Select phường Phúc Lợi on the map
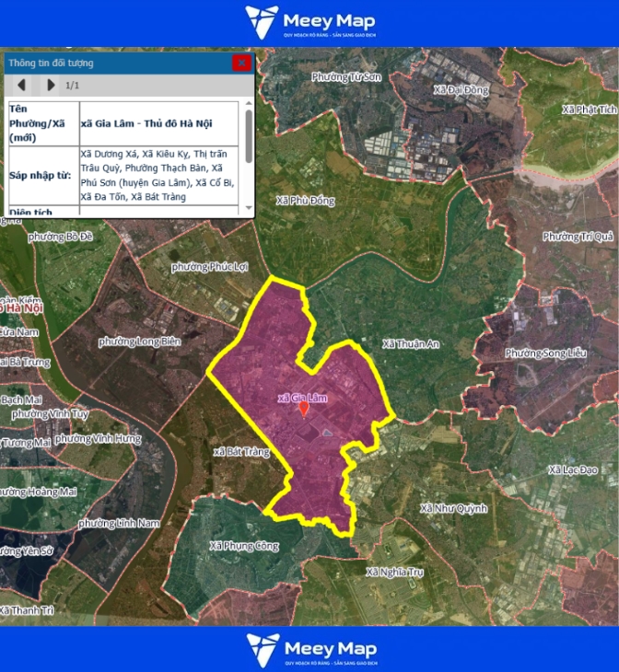Image resolution: width=619 pixels, height=672 pixels. tap(210, 267)
